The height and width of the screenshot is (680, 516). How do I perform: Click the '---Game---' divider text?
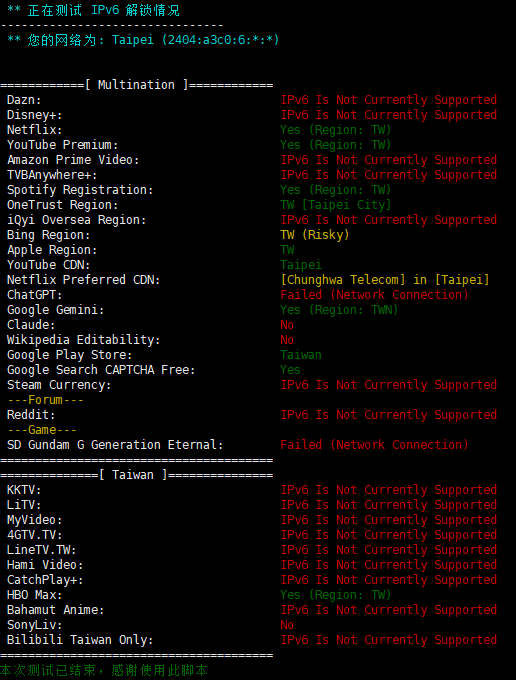tap(42, 430)
